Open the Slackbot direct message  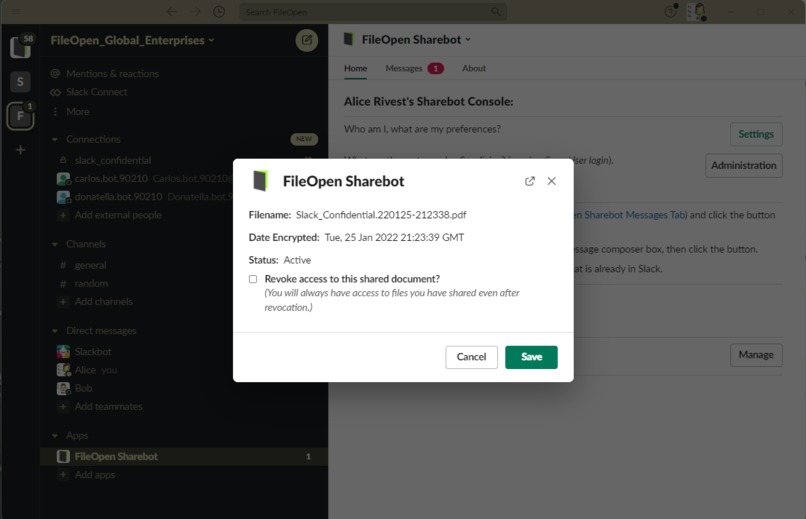click(93, 351)
